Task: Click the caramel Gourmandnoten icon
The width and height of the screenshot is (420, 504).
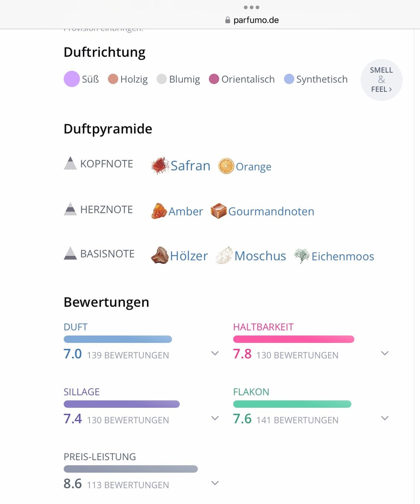Action: (x=219, y=211)
